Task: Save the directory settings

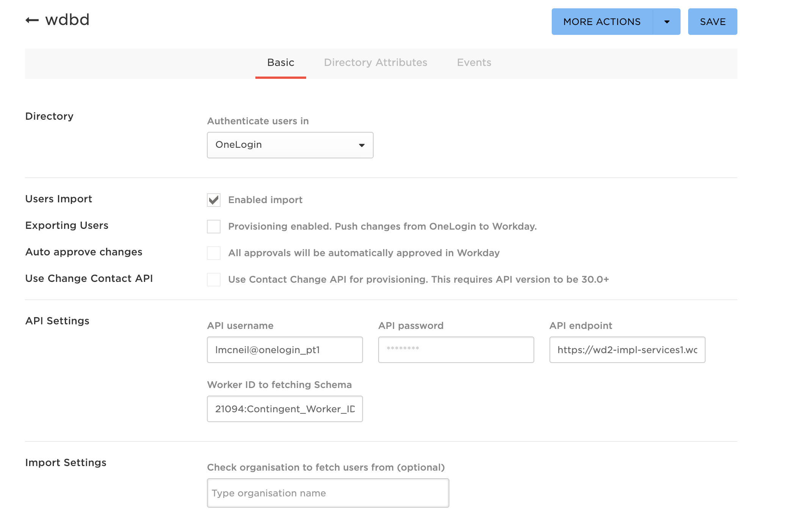Action: [712, 22]
